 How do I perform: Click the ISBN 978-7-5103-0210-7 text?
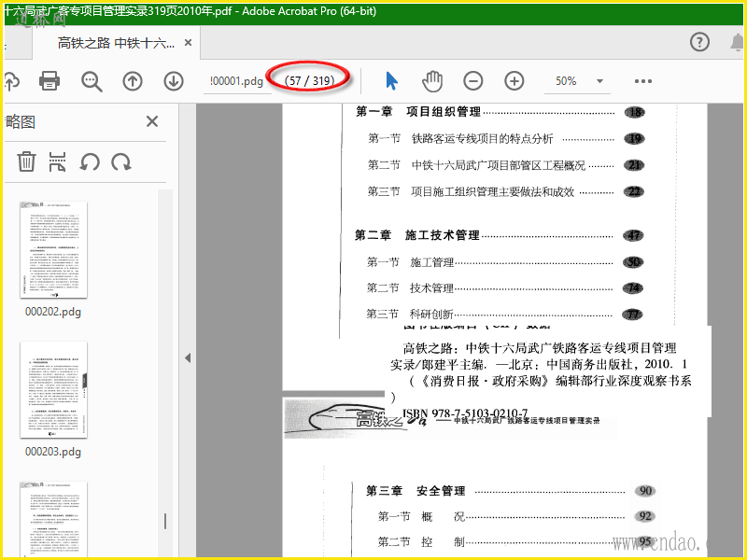pos(465,413)
